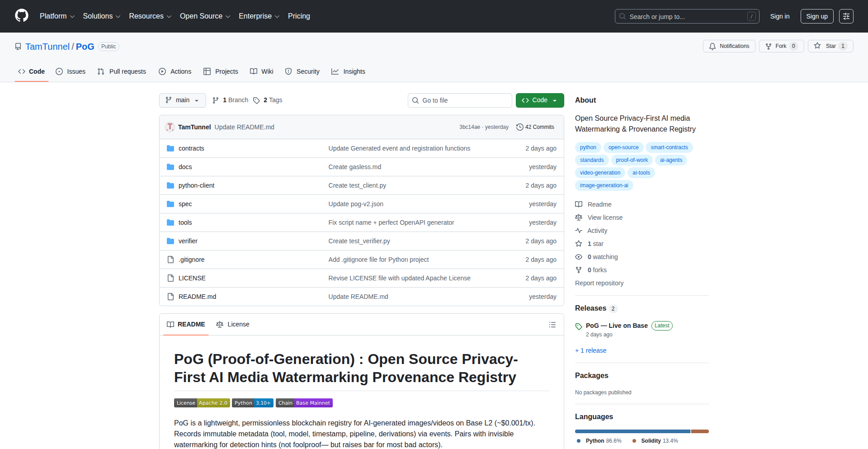Open the green Code dropdown button
The width and height of the screenshot is (868, 449).
[x=539, y=100]
